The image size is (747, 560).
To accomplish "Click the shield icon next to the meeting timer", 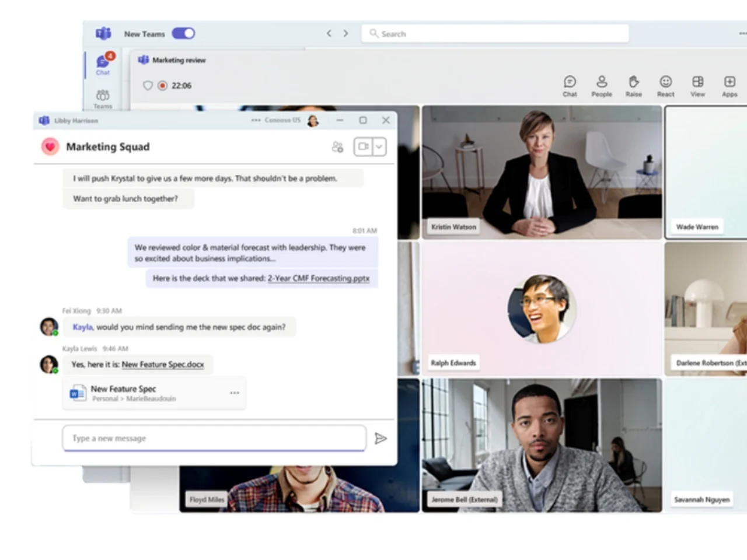I will (148, 85).
